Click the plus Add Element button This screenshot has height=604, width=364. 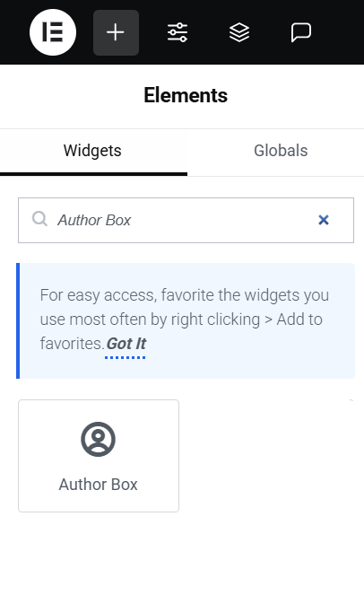point(116,32)
